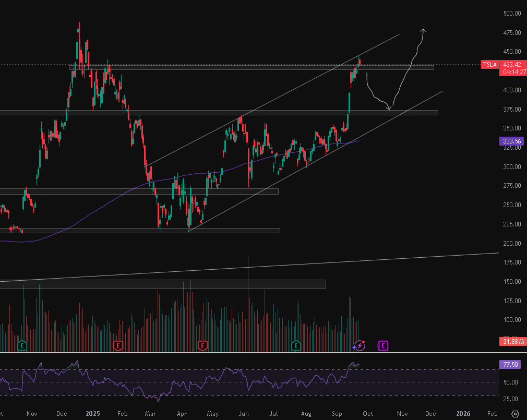Click the Nov label right of Oct
Screen dimensions: 527x420
[x=402, y=414]
